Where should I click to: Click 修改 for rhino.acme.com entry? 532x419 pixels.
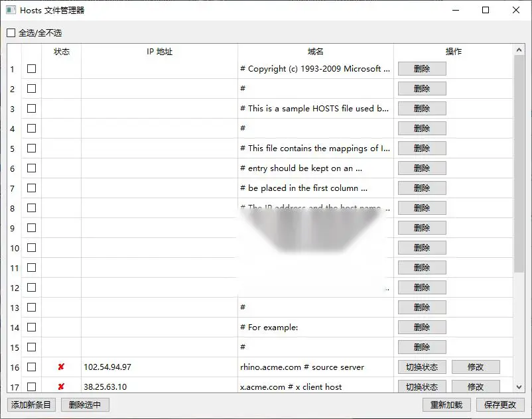pyautogui.click(x=476, y=367)
